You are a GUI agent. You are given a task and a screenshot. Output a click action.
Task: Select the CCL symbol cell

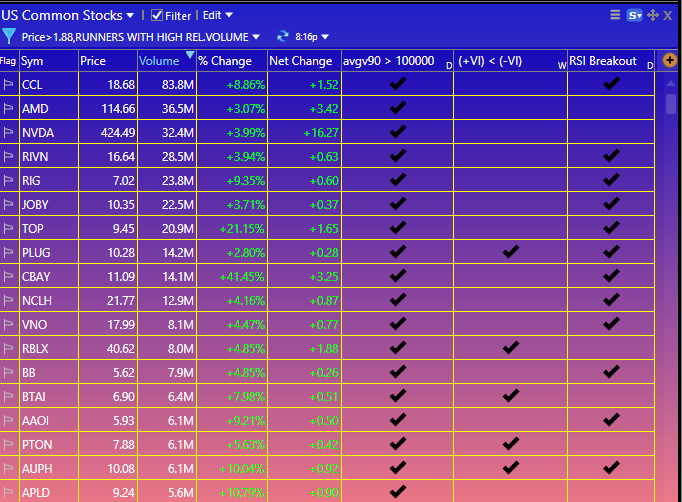49,84
